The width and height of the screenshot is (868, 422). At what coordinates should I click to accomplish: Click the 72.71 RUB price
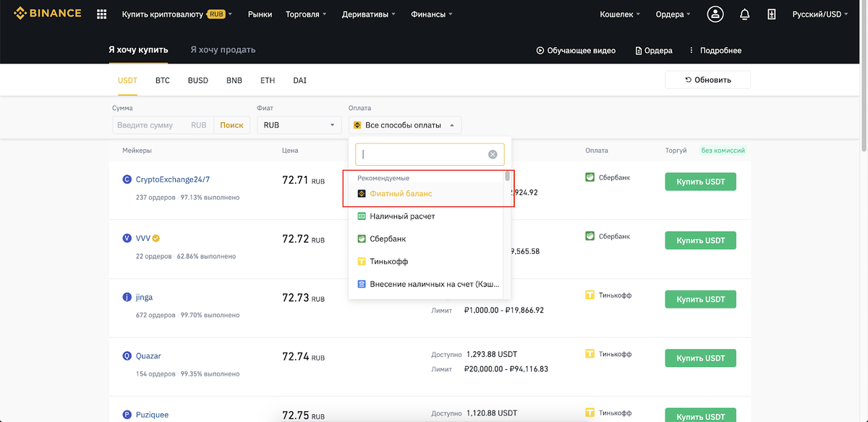303,180
